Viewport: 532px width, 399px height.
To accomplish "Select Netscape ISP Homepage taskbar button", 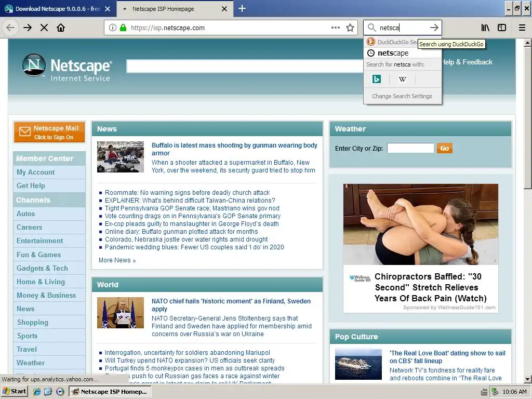I will (x=110, y=392).
